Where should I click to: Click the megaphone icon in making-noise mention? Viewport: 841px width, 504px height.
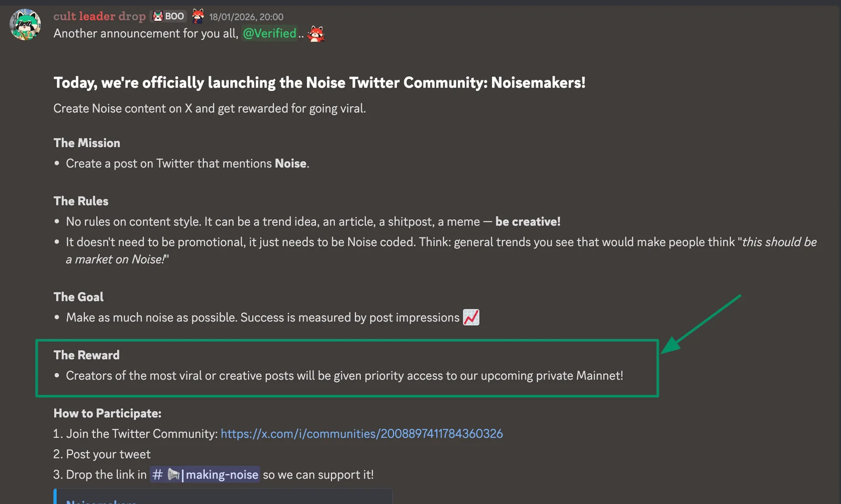[x=173, y=475]
